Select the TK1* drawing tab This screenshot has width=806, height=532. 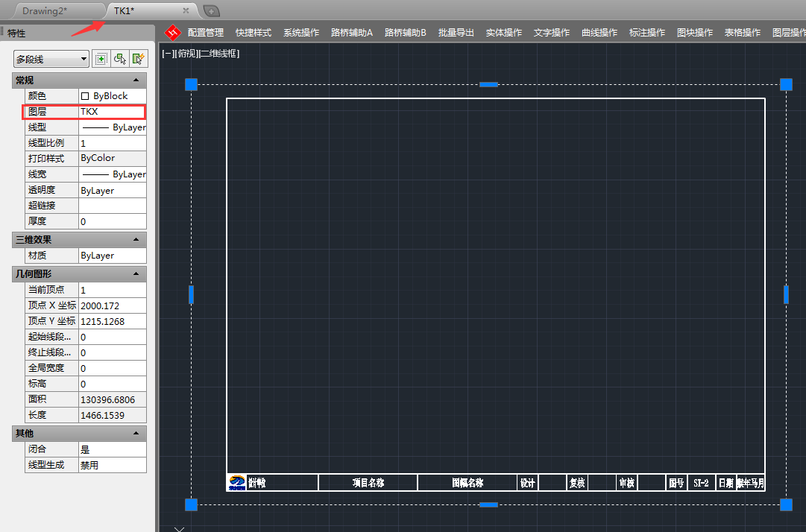124,10
